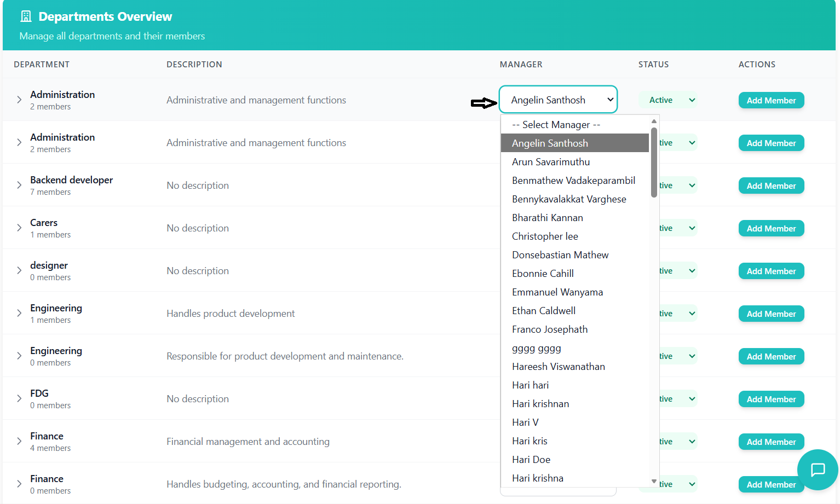This screenshot has width=840, height=504.
Task: Pick Ebonnie Cahill in the dropdown list
Action: (543, 274)
